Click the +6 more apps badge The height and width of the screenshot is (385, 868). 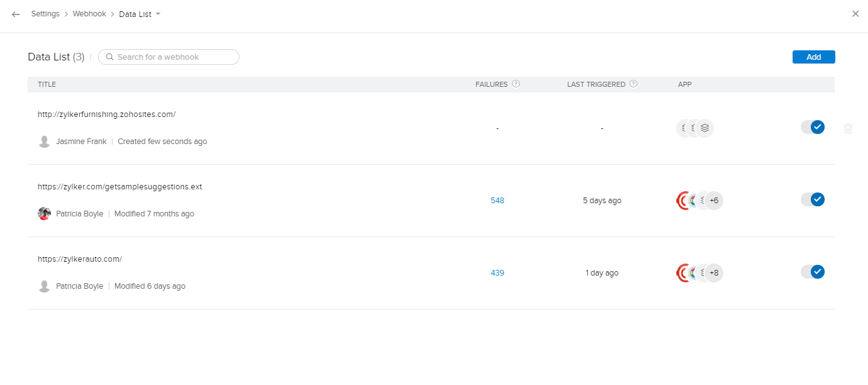713,201
